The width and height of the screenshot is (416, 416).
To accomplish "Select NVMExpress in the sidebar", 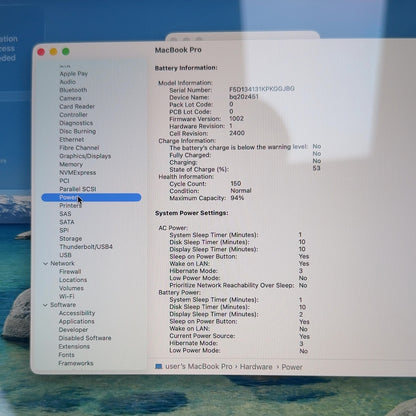I will click(77, 173).
